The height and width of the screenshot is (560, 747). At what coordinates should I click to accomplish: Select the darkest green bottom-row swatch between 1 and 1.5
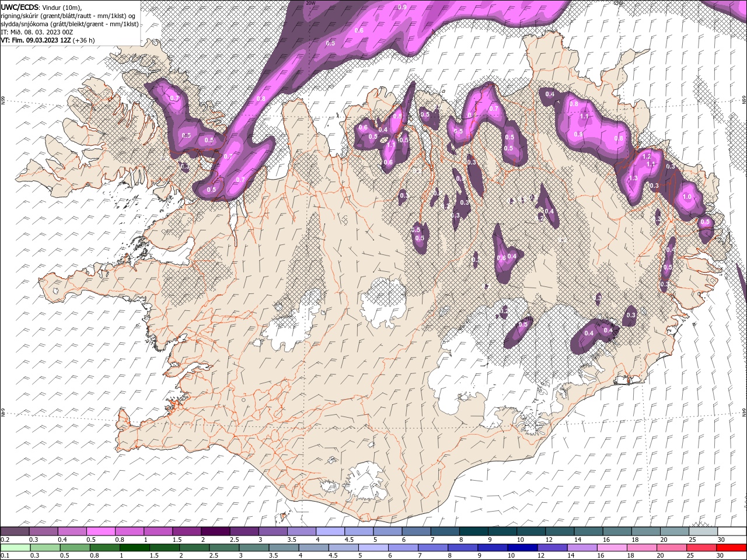click(x=134, y=548)
